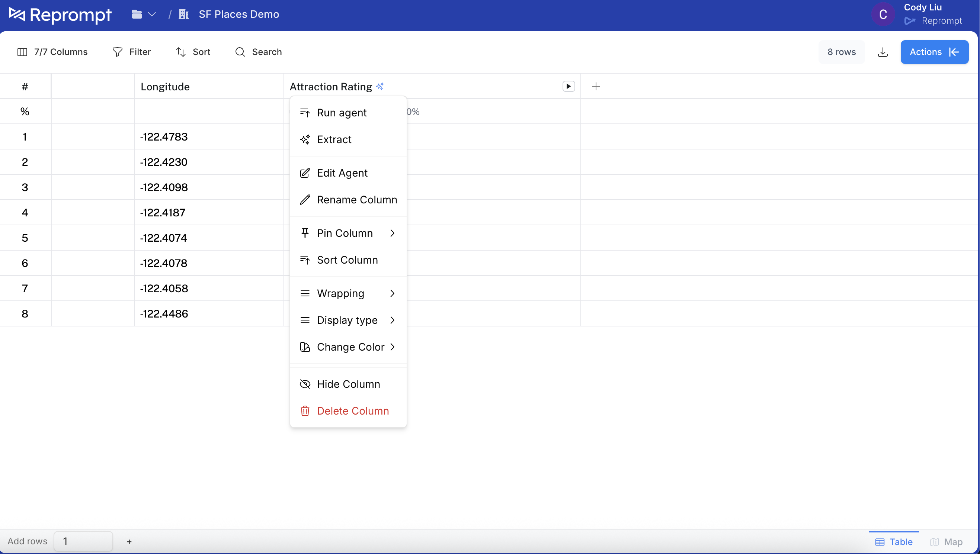Select Rename Column from the menu
This screenshot has width=980, height=554.
357,199
